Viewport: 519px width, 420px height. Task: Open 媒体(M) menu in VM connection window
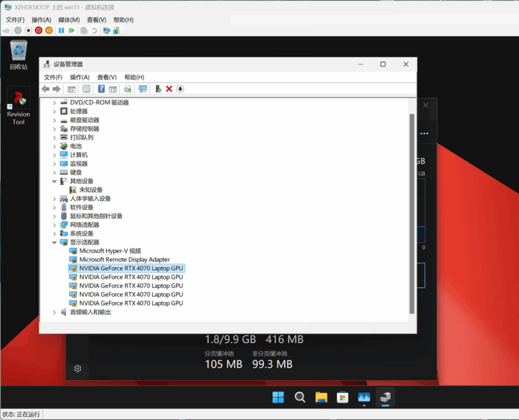(x=69, y=20)
